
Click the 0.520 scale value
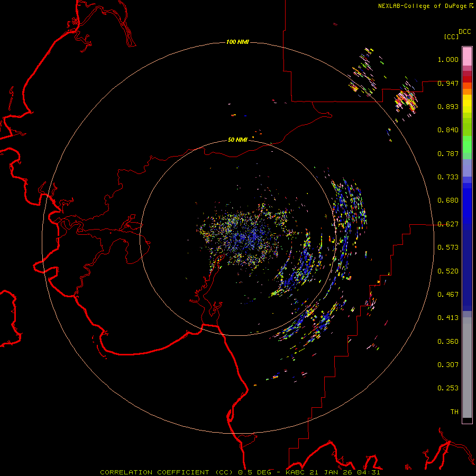pos(448,271)
